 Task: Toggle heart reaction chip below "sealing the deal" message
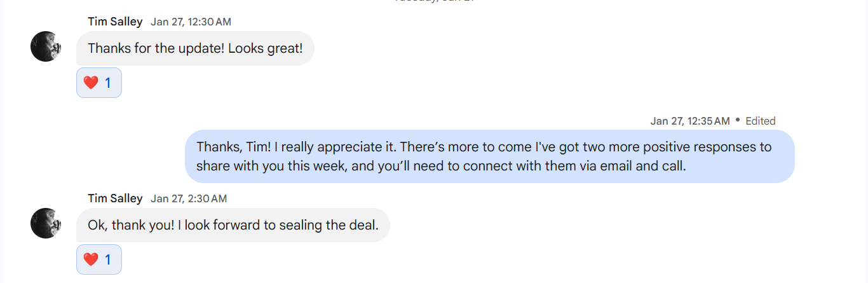click(99, 259)
